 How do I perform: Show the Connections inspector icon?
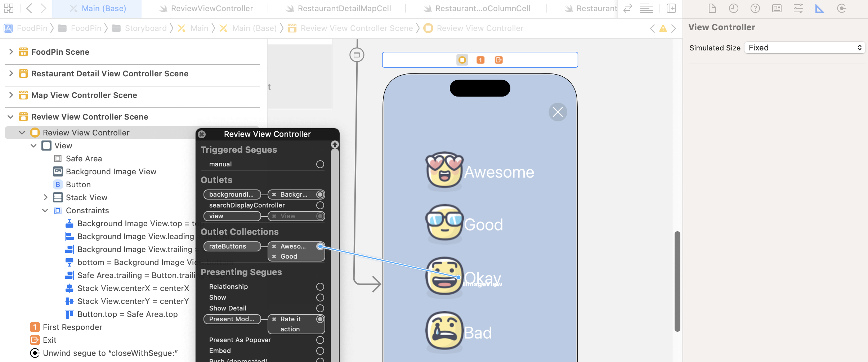[841, 9]
